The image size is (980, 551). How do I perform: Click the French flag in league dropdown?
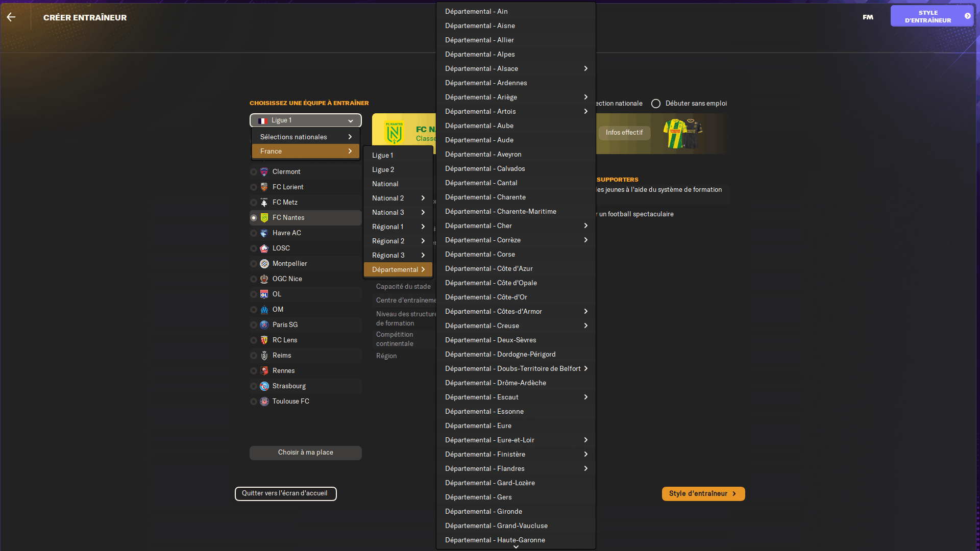click(262, 121)
